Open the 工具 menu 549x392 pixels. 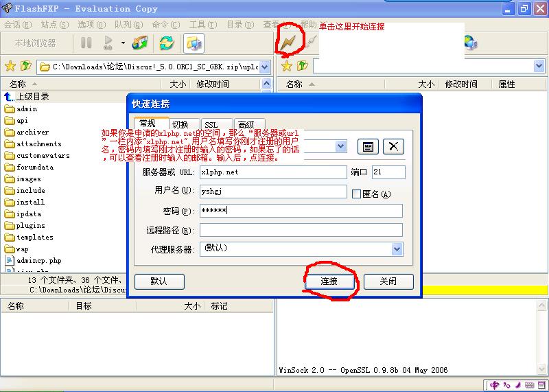coord(202,25)
